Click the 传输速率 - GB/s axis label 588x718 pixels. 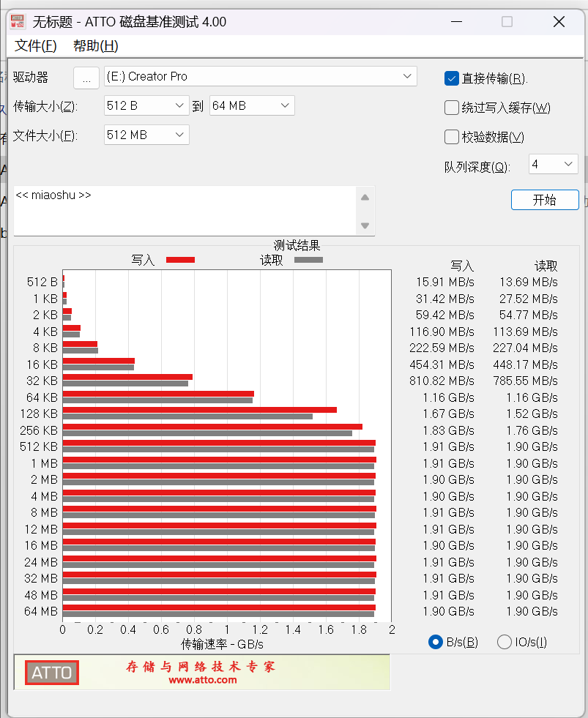(223, 645)
